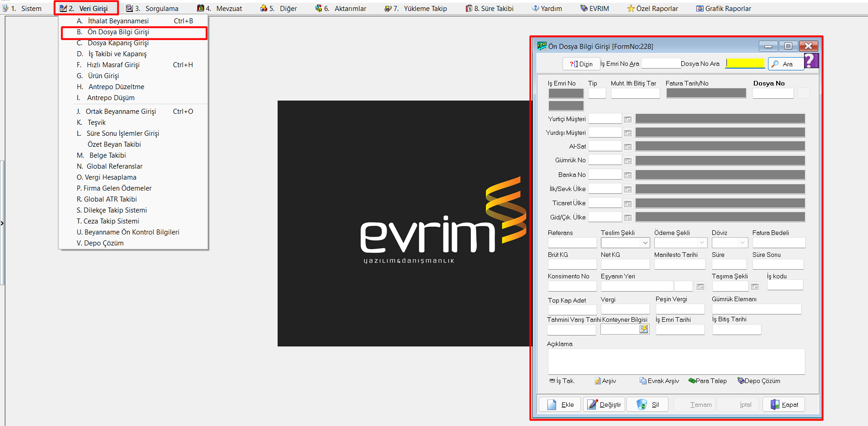The height and width of the screenshot is (426, 868).
Task: Click the Ekle button
Action: (x=560, y=405)
